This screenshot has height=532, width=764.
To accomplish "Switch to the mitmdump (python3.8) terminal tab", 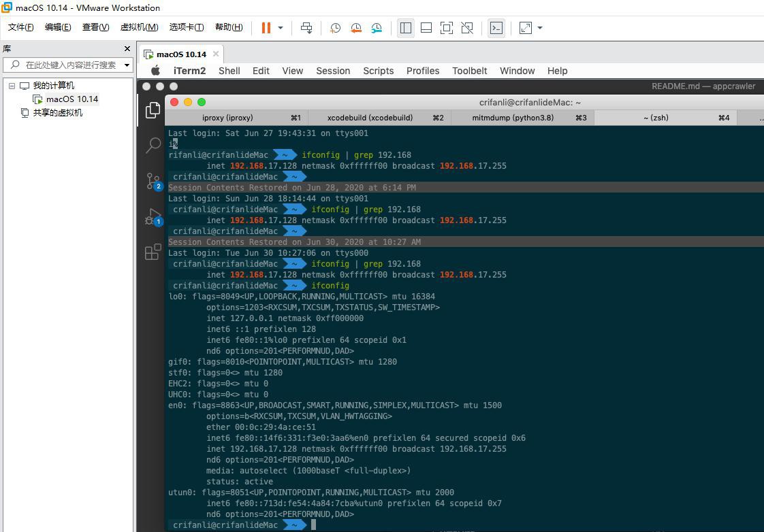I will [x=522, y=118].
